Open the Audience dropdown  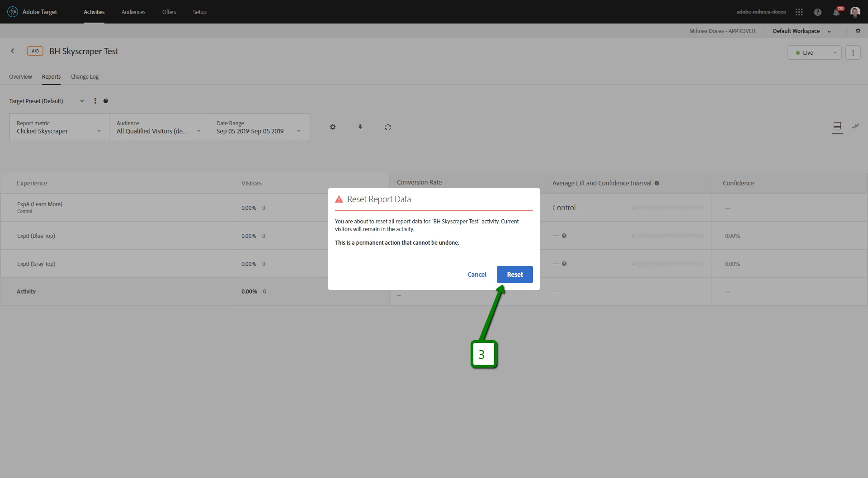159,127
